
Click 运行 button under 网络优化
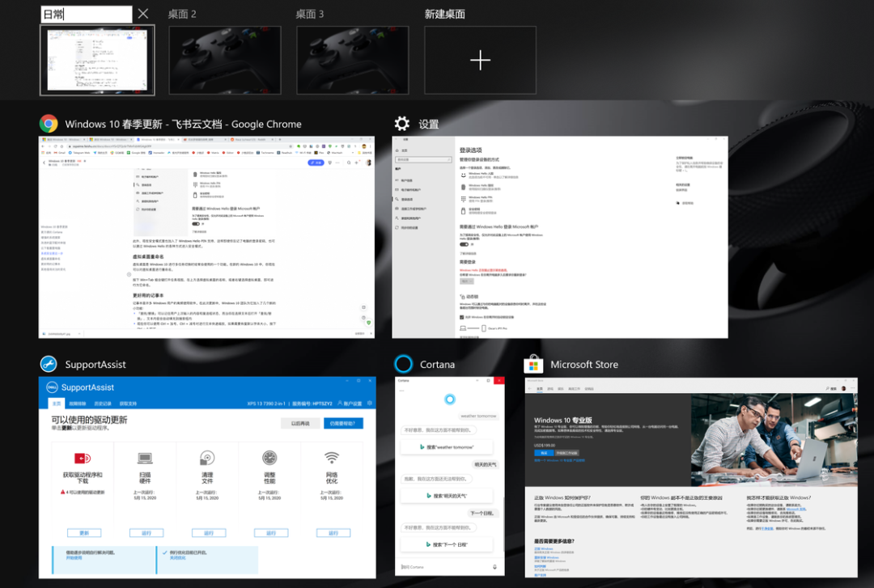tap(333, 533)
